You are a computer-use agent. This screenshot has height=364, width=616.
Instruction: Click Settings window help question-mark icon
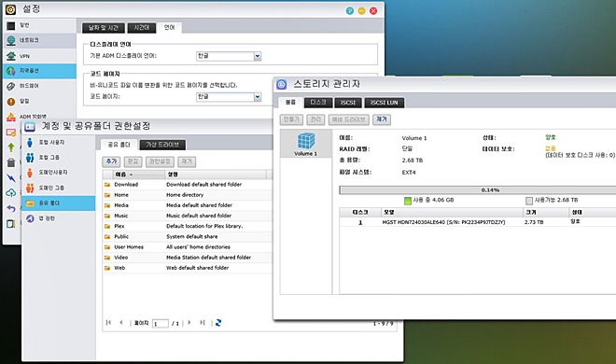click(x=350, y=11)
